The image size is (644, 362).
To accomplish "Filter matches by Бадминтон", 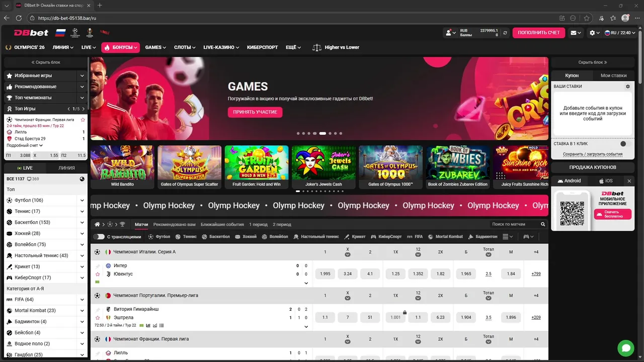I will coord(482,236).
